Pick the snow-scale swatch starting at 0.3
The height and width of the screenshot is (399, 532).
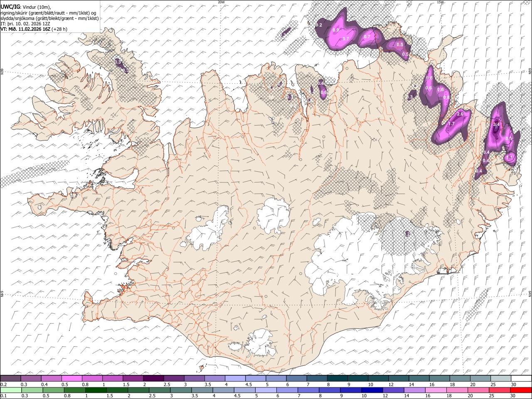click(x=31, y=378)
